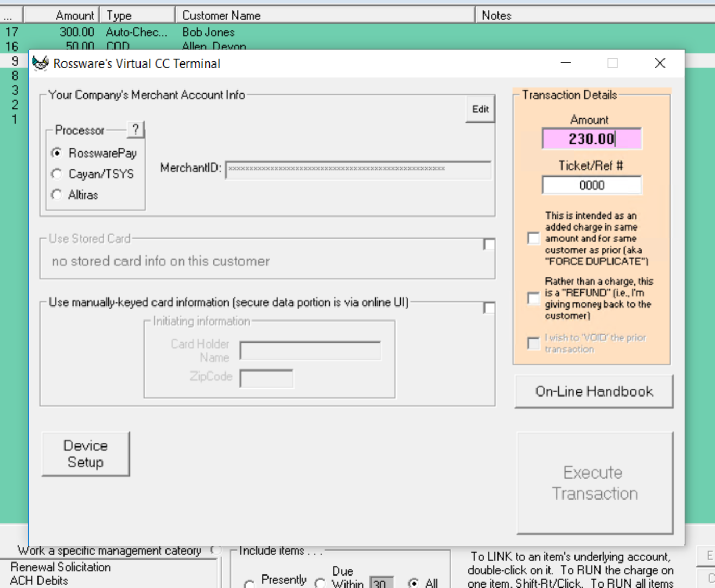Click the Ticket/Ref # input field
The width and height of the screenshot is (715, 588).
point(591,185)
